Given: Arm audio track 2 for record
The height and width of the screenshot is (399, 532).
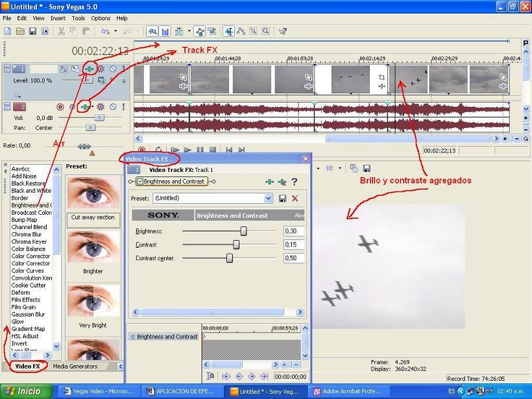Looking at the screenshot, I should pyautogui.click(x=60, y=106).
